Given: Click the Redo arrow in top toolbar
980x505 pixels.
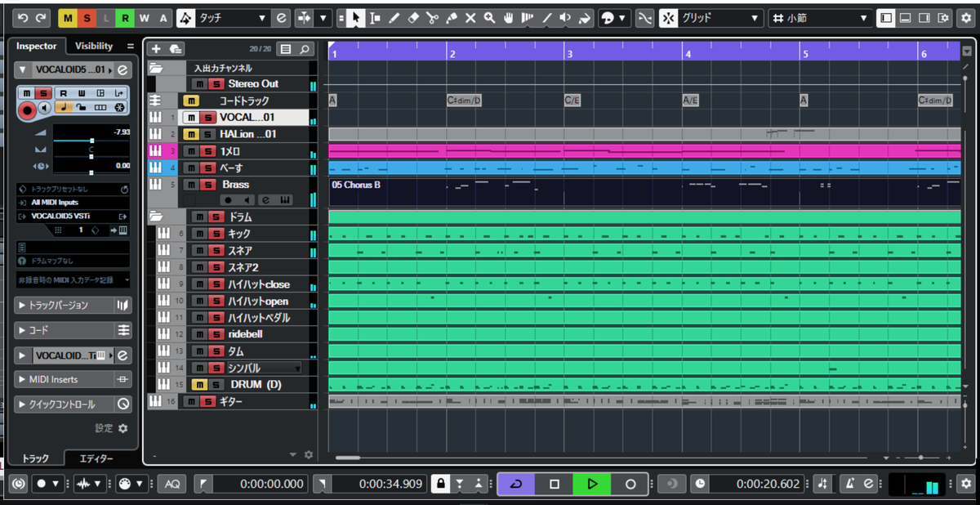Looking at the screenshot, I should coord(41,17).
